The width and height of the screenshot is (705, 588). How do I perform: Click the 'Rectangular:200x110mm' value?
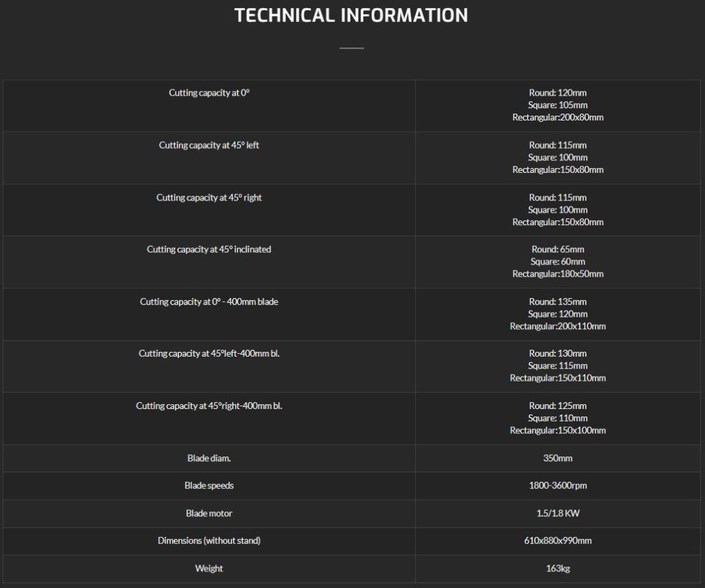click(x=558, y=326)
